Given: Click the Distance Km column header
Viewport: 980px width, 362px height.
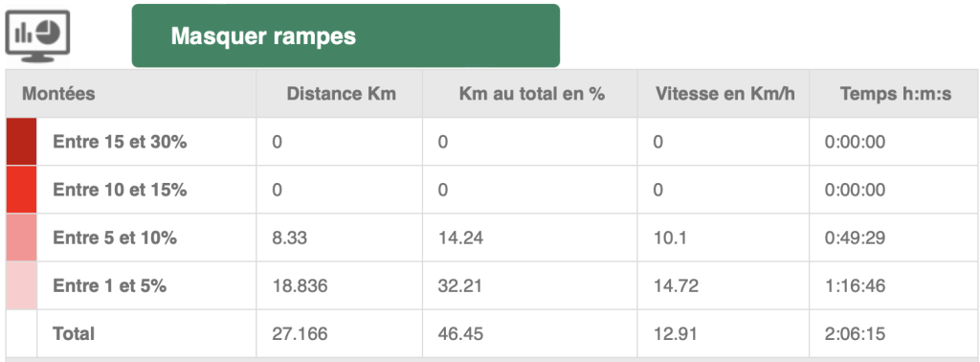Looking at the screenshot, I should coord(342,94).
